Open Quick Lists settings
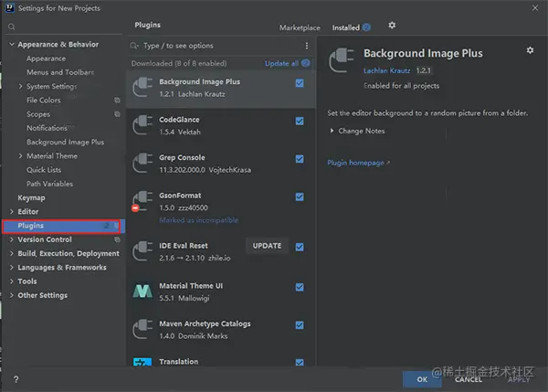 point(44,170)
